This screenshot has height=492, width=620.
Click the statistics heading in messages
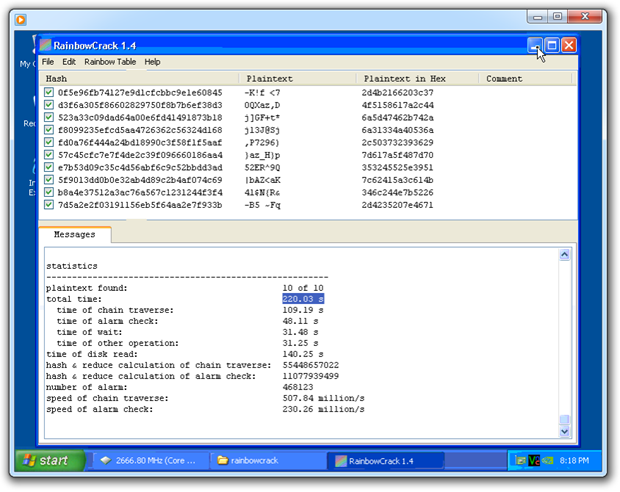click(72, 266)
